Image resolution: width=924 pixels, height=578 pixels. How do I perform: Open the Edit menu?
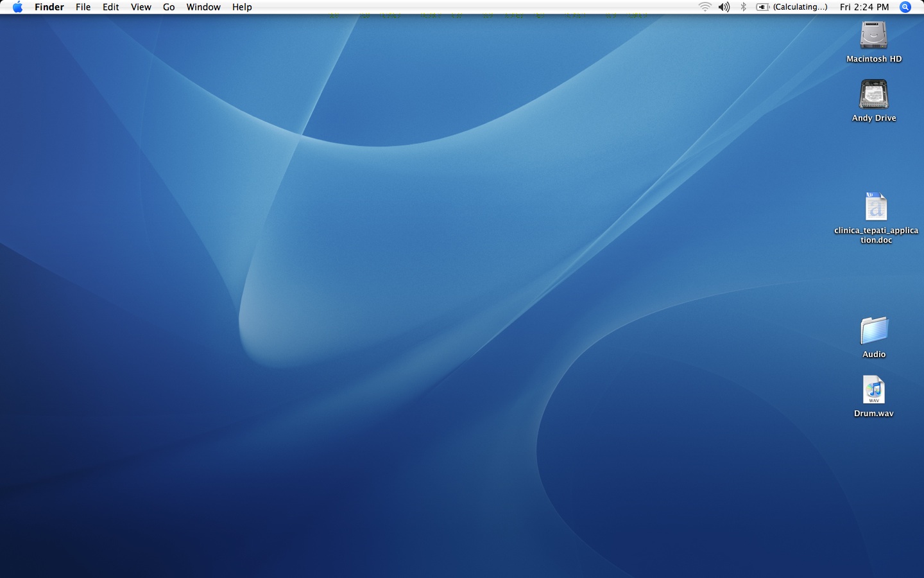tap(110, 7)
